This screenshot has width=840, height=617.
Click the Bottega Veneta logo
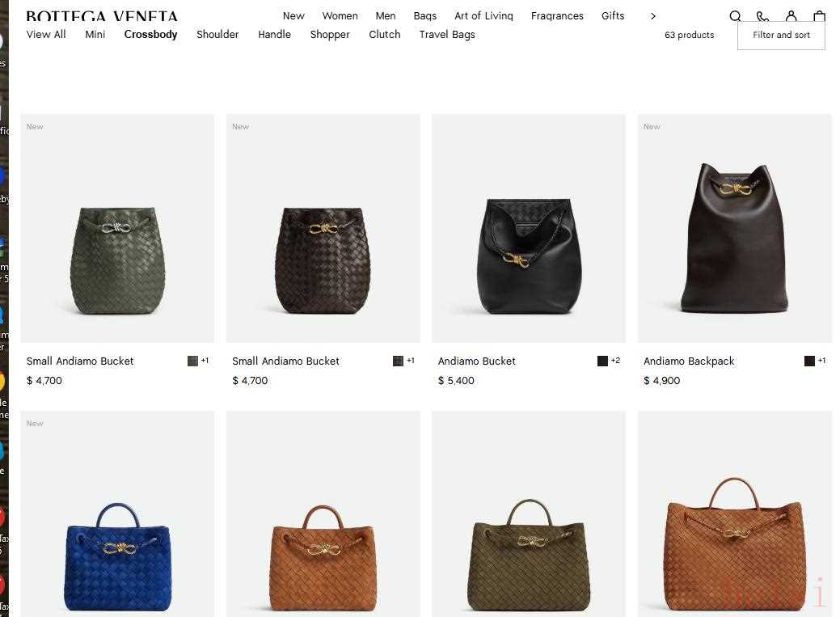click(x=102, y=16)
